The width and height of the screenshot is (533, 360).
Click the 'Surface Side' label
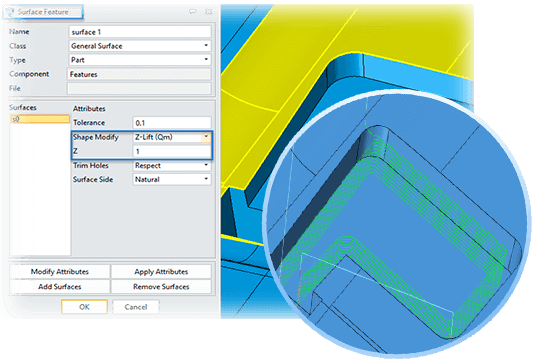pos(93,179)
